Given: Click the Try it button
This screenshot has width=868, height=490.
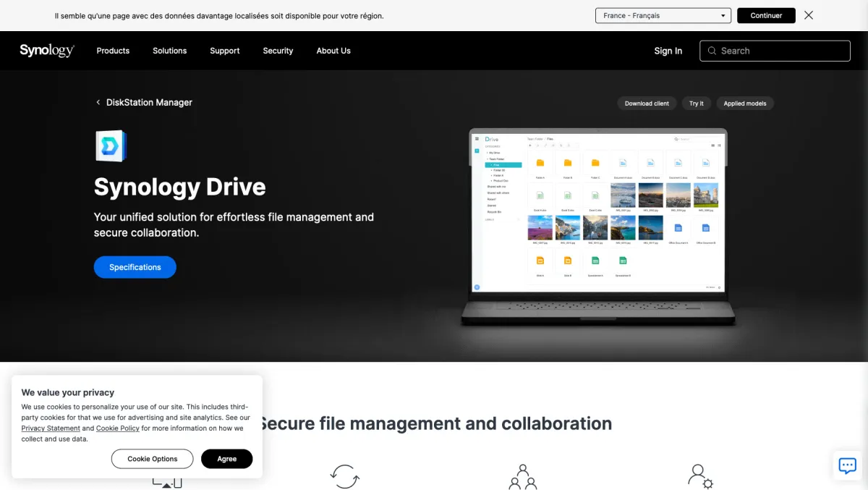Looking at the screenshot, I should (x=696, y=104).
